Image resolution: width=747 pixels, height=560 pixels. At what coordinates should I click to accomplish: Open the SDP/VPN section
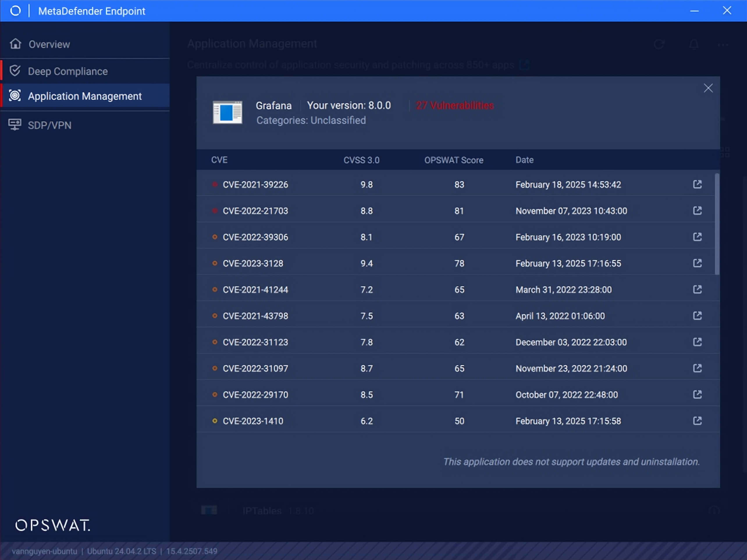point(50,125)
